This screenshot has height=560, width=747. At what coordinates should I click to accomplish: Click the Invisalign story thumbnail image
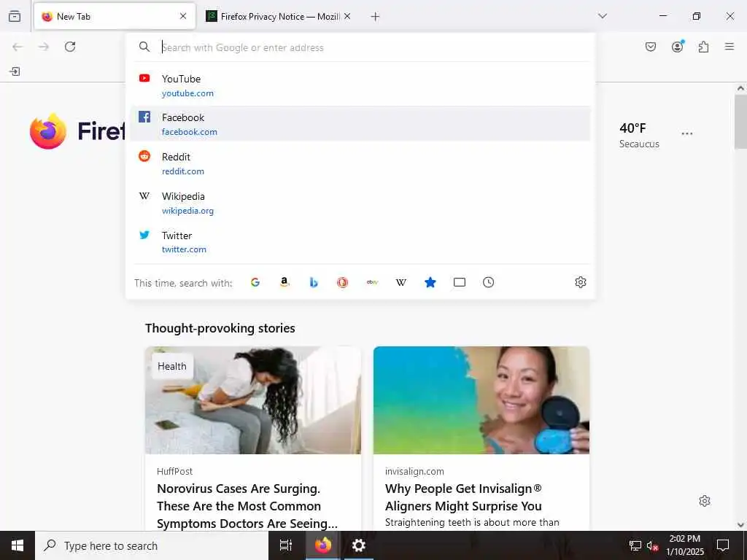pyautogui.click(x=481, y=400)
